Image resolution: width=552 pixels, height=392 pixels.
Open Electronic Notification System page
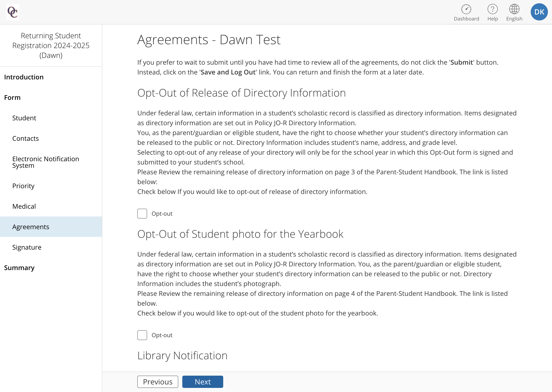click(x=46, y=162)
